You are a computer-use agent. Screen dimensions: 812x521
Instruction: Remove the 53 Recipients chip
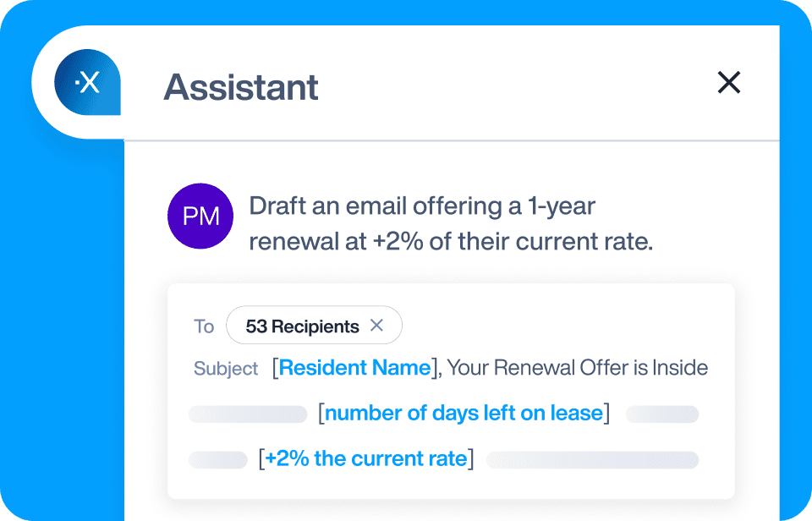(377, 326)
